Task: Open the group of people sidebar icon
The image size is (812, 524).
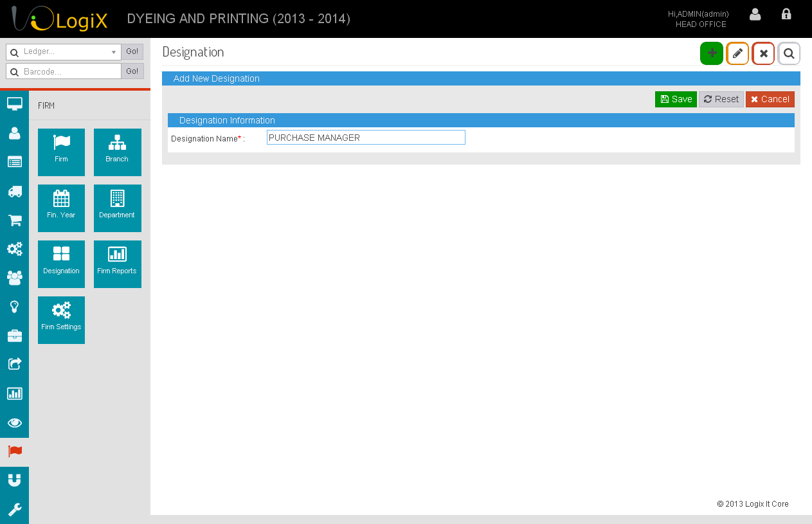Action: pyautogui.click(x=14, y=278)
